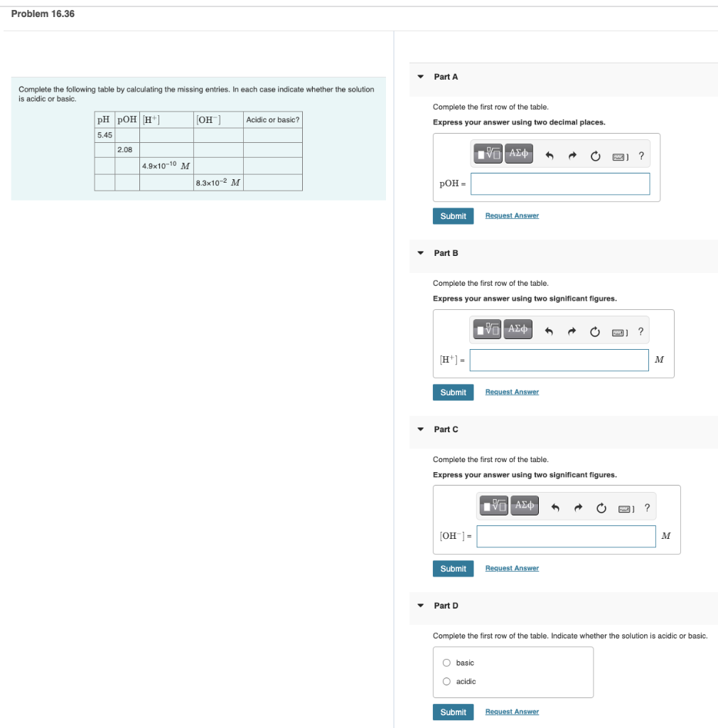Submit the Part D answer
The width and height of the screenshot is (718, 728).
(453, 712)
